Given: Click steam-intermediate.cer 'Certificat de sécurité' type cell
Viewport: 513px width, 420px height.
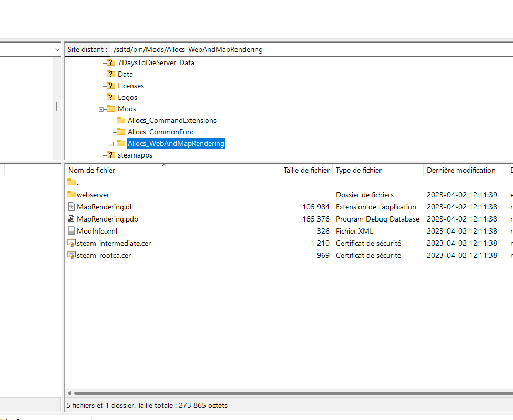Looking at the screenshot, I should coord(368,243).
